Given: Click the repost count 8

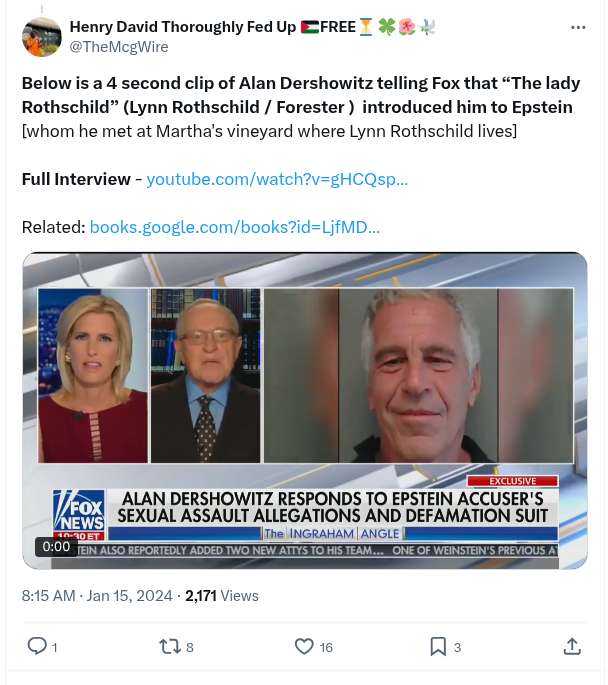Looking at the screenshot, I should (190, 647).
